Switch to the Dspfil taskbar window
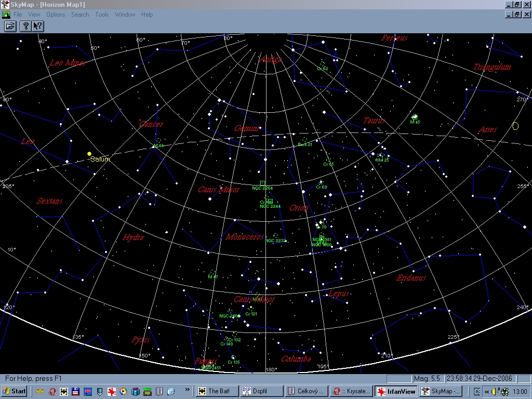Image resolution: width=532 pixels, height=399 pixels. [262, 392]
